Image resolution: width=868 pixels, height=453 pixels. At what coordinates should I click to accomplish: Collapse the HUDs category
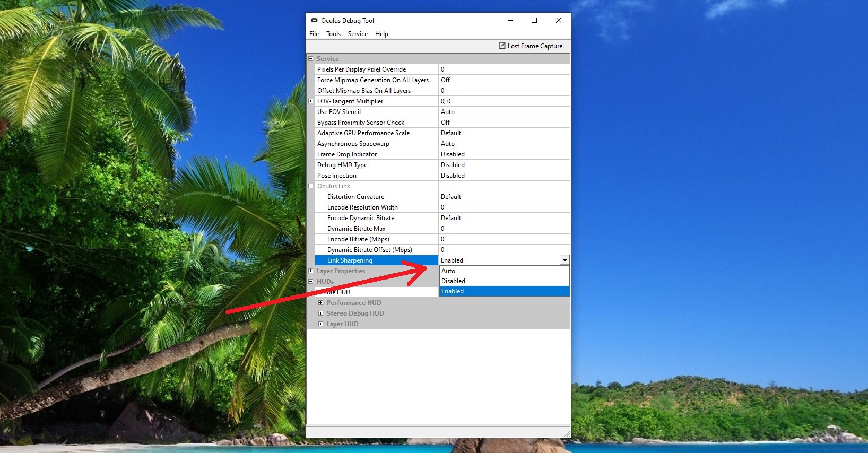point(311,282)
